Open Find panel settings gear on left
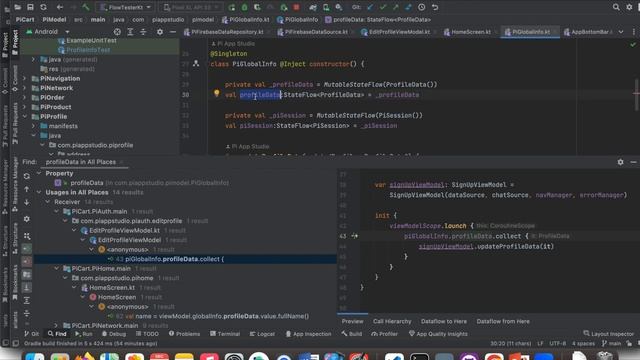 [27, 219]
